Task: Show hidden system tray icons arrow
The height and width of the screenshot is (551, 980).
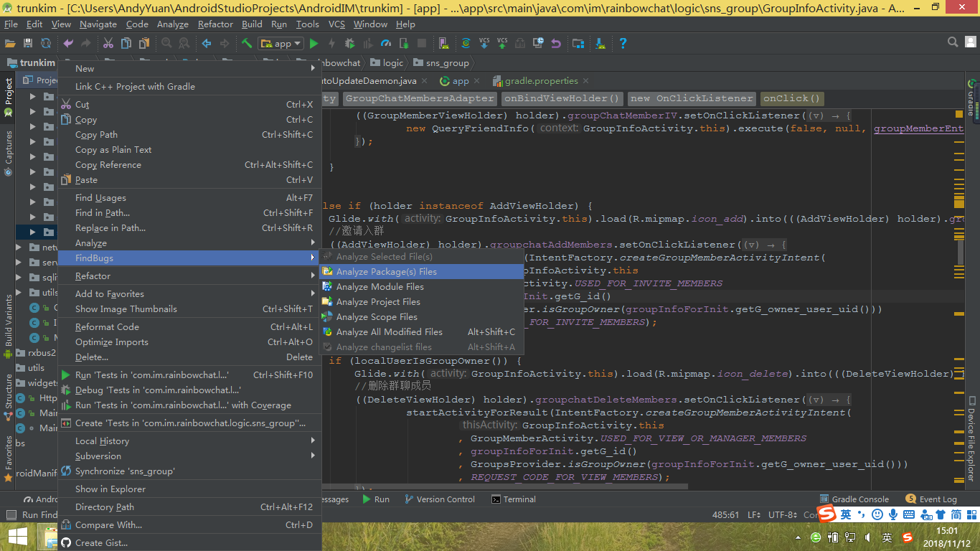Action: (x=798, y=537)
